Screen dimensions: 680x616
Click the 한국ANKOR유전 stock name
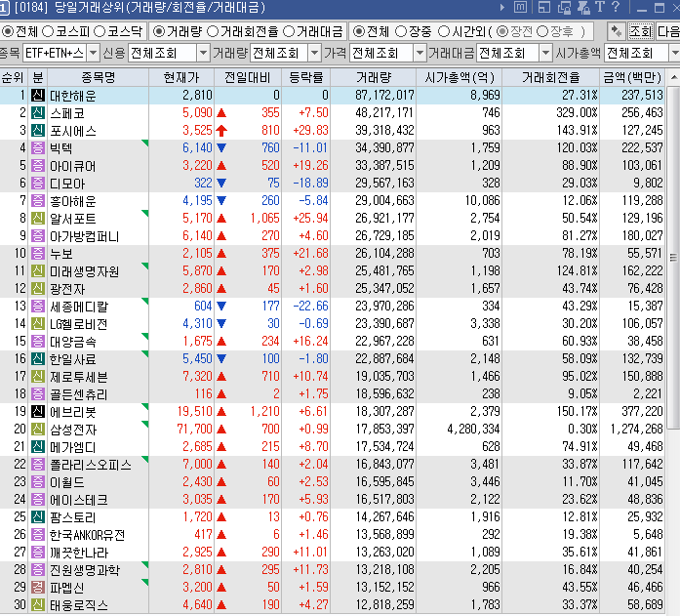pos(87,535)
